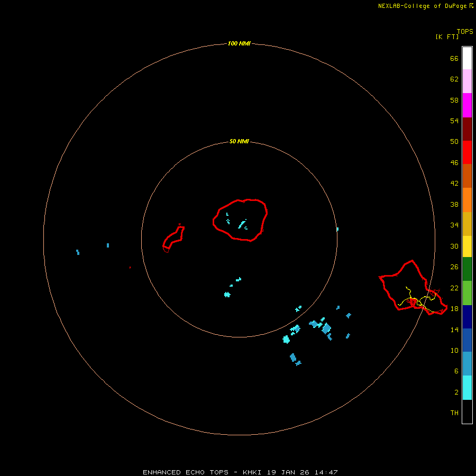Click legend value "38"
This screenshot has height=476, width=476.
point(454,204)
